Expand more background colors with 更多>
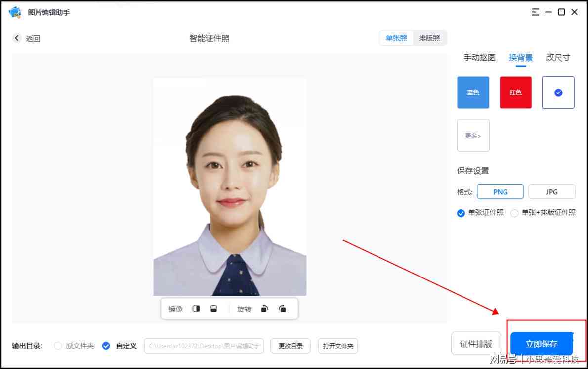Screen dimensions: 588x369 click(x=473, y=136)
